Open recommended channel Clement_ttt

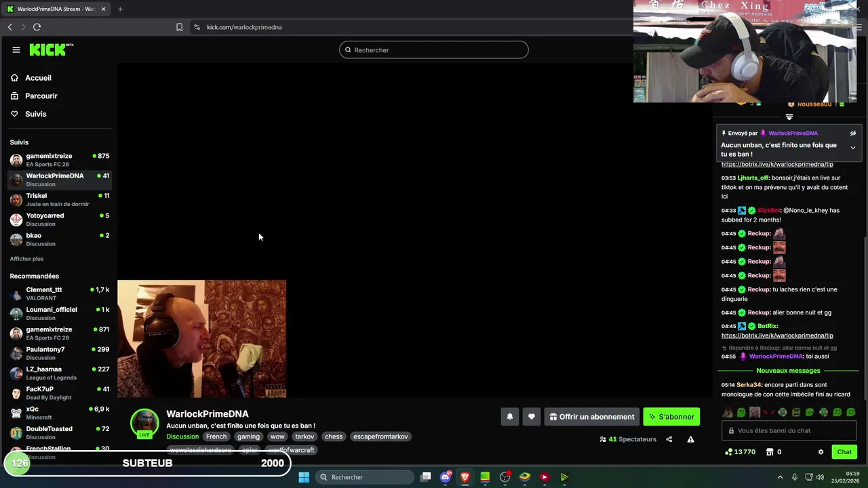point(60,293)
